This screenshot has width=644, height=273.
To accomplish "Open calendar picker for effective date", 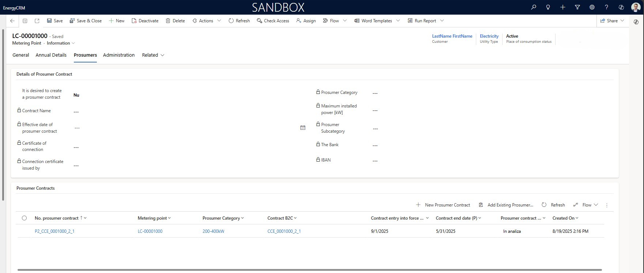I will pos(303,128).
